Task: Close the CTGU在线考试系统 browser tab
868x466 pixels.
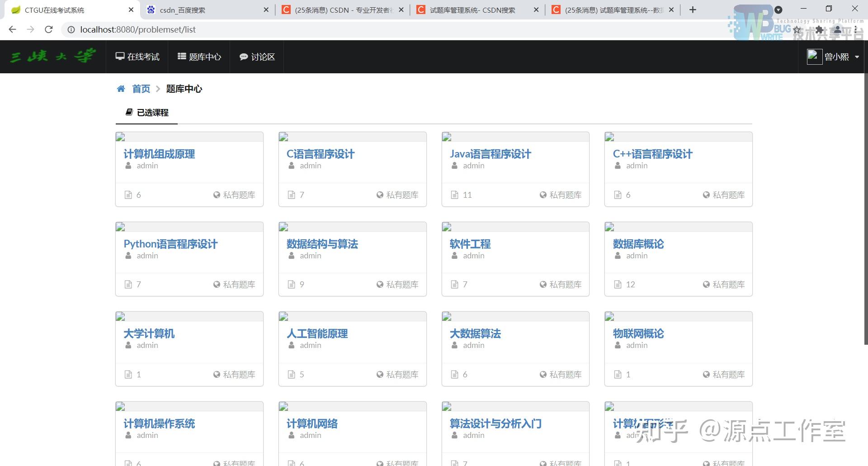Action: point(131,10)
